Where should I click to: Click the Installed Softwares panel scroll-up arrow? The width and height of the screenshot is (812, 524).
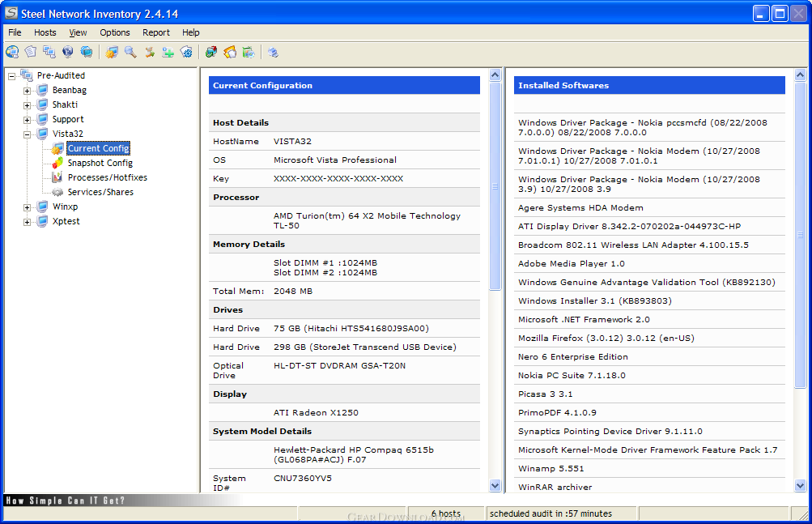(800, 75)
